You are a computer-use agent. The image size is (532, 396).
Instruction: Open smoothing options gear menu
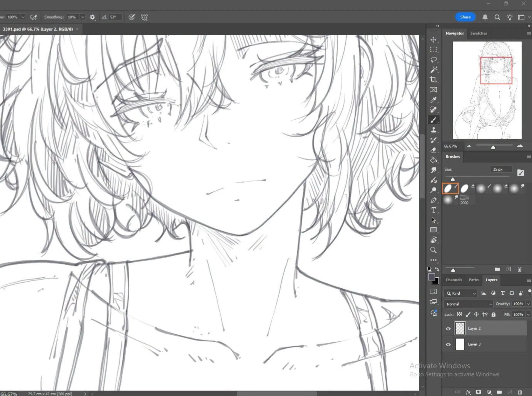coord(92,17)
